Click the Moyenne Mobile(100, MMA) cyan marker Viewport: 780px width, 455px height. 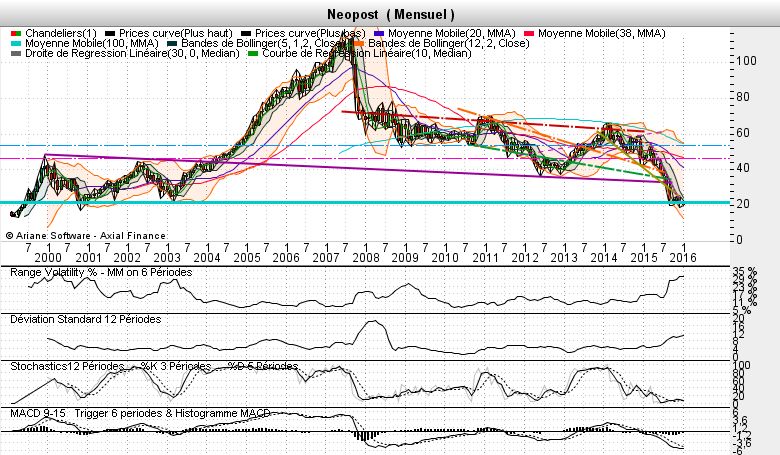click(x=15, y=43)
